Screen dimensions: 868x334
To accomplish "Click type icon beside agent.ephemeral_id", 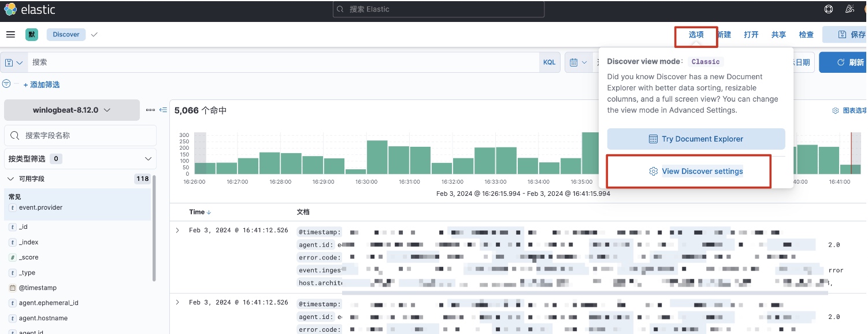I will tap(13, 303).
